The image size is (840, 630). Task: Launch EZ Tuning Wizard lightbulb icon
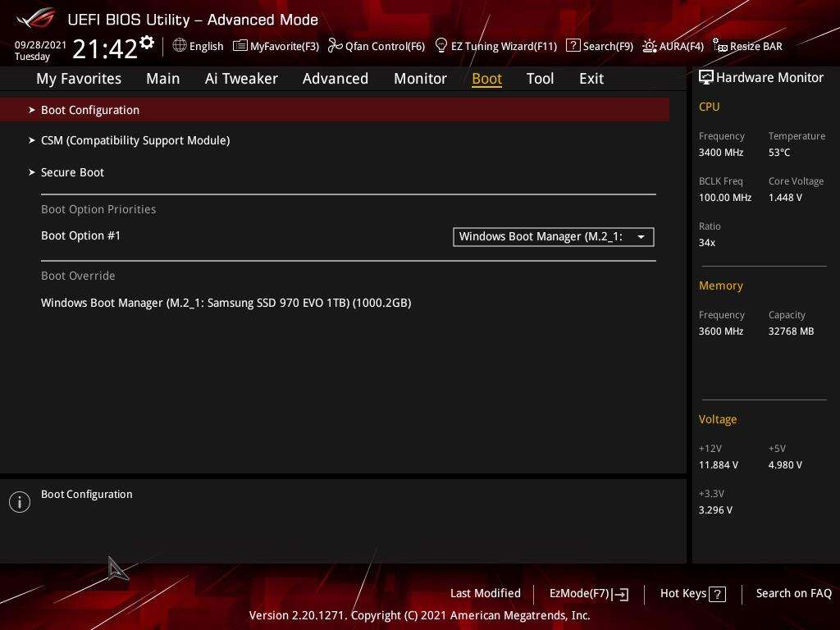pyautogui.click(x=441, y=46)
